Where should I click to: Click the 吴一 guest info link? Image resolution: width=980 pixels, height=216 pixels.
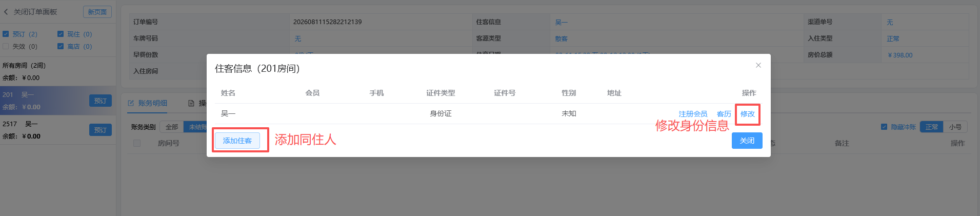click(561, 22)
